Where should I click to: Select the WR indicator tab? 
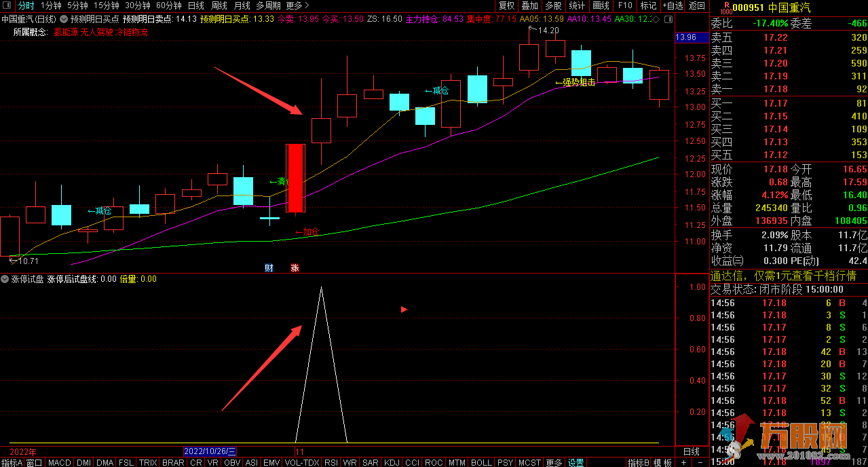[350, 462]
